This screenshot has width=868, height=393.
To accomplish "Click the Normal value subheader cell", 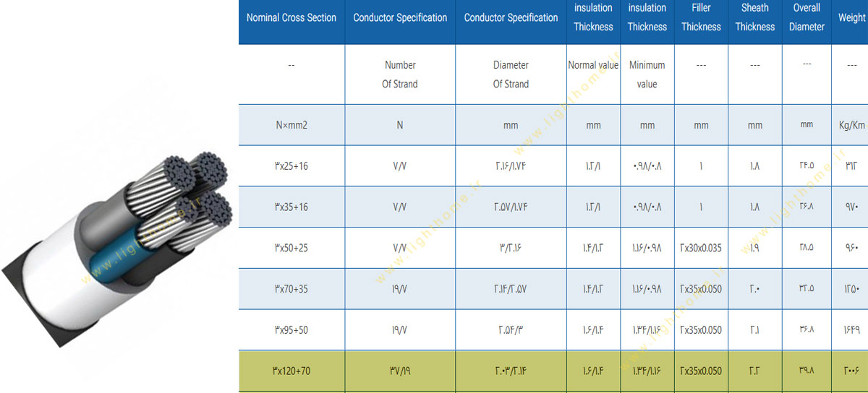I will [x=593, y=65].
